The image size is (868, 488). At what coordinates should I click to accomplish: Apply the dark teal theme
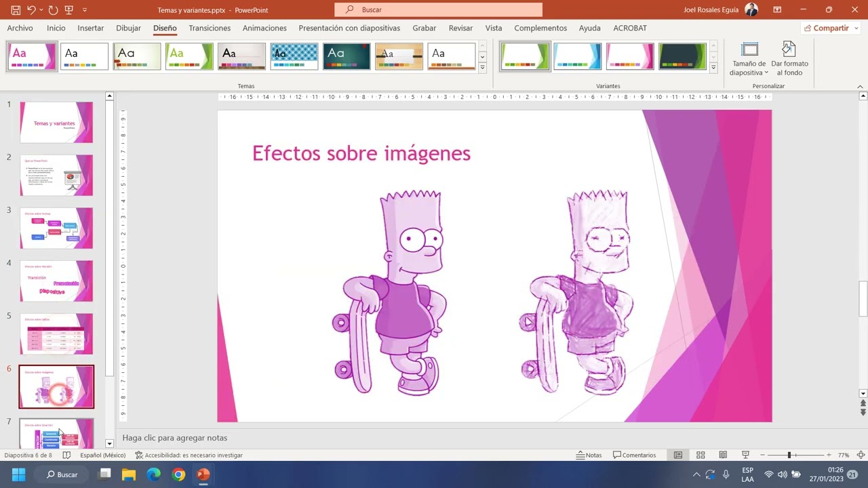(347, 56)
